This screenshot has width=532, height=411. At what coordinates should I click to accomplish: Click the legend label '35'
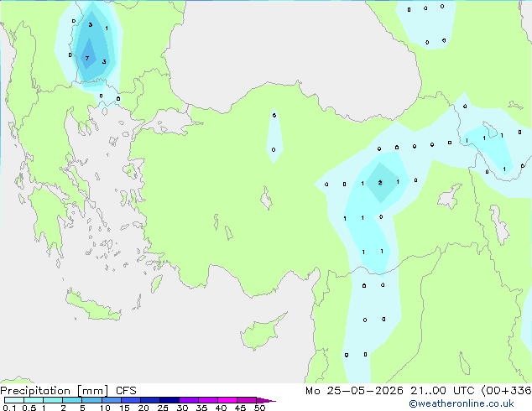[201, 408]
